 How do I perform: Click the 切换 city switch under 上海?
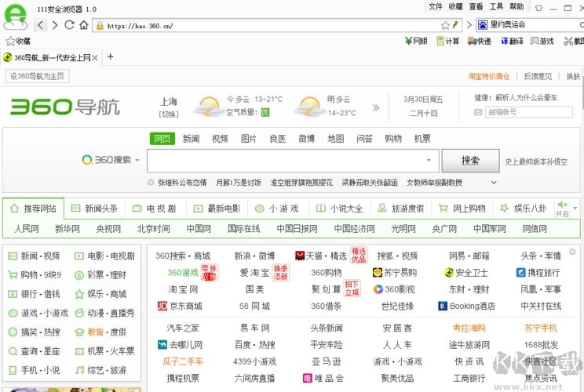coord(169,114)
